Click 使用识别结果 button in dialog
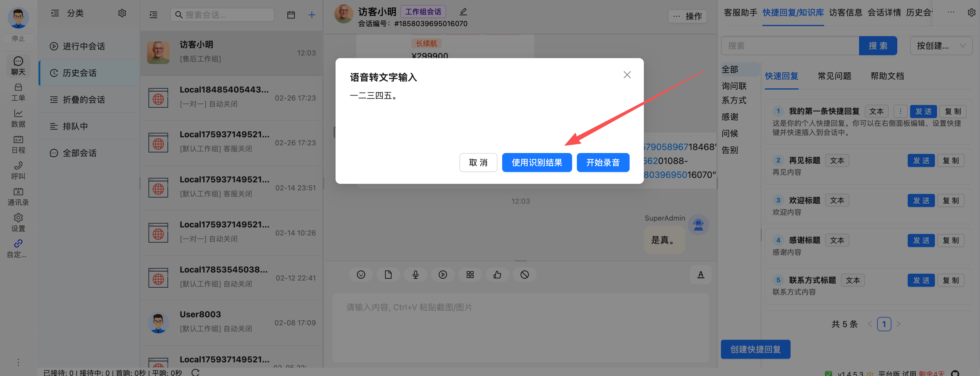 coord(537,162)
